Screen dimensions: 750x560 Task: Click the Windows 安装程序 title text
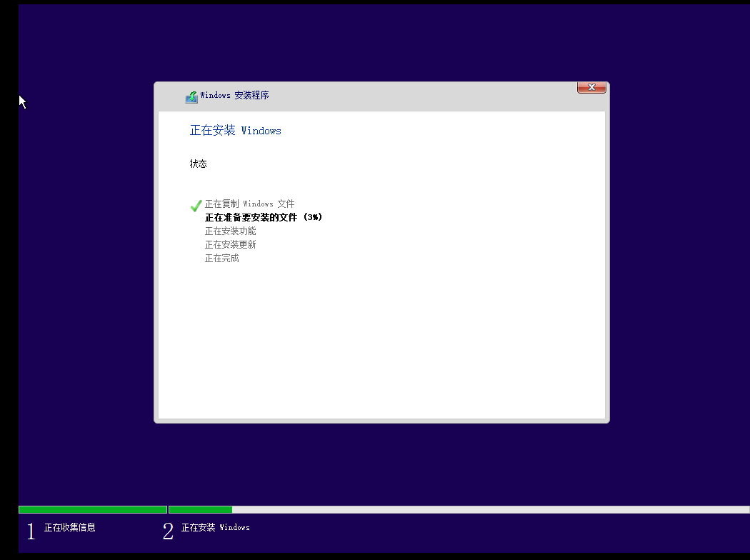point(234,95)
